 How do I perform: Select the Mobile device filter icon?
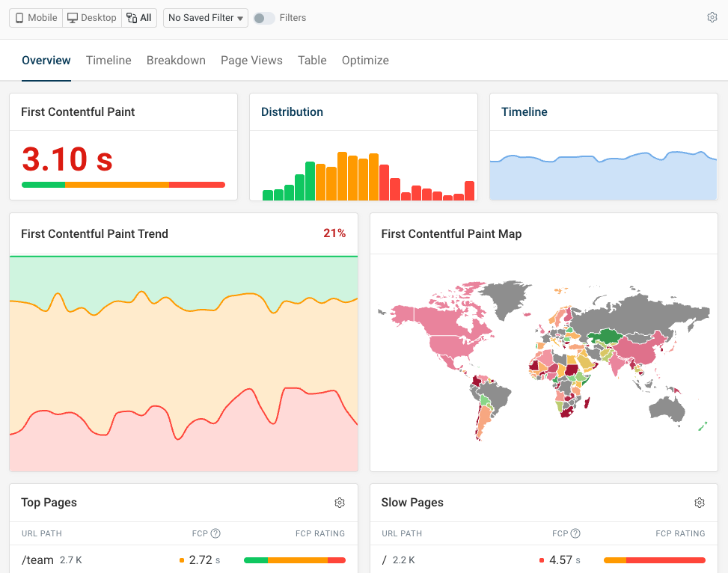pyautogui.click(x=19, y=17)
